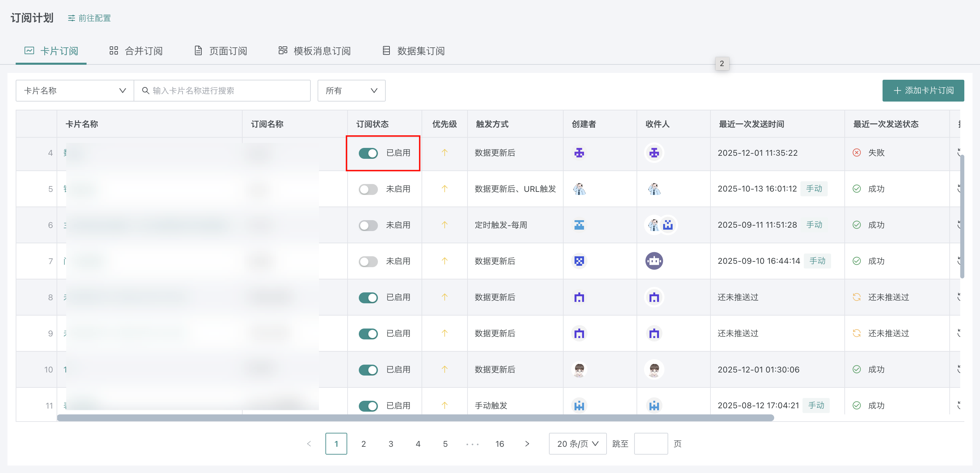Screen dimensions: 980x473
Task: Go to page 16 in pagination
Action: coord(500,444)
